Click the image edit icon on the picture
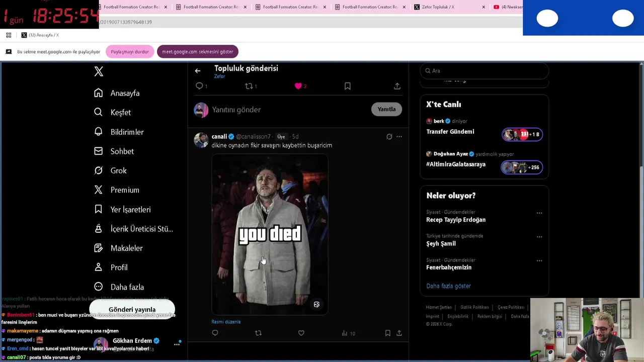644x362 pixels. [x=316, y=305]
